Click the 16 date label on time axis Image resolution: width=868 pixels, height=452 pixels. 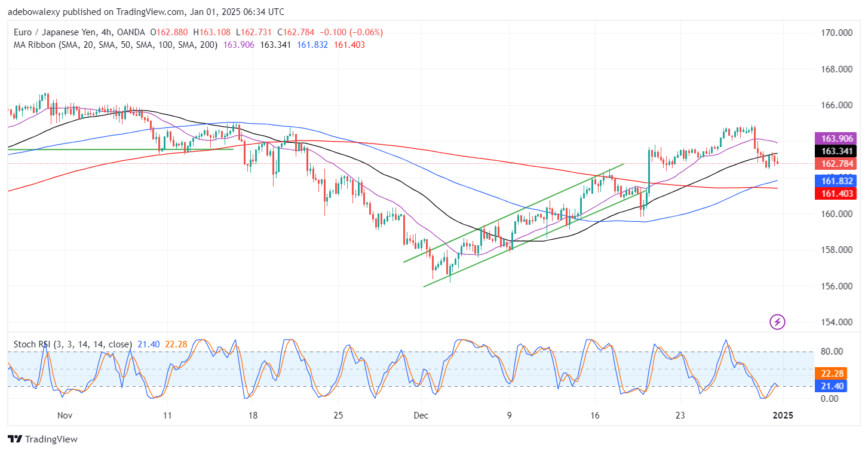coord(594,416)
